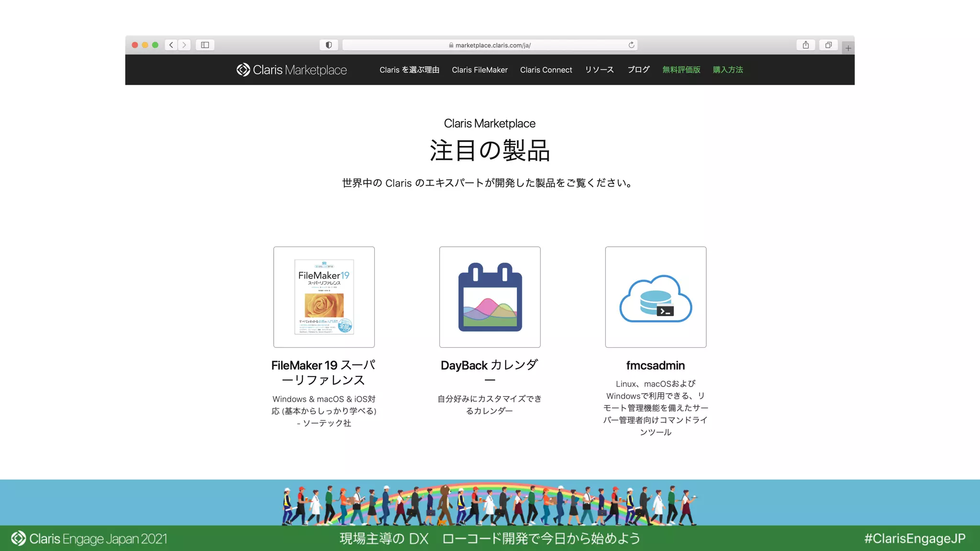Open the Share button in Safari toolbar
Image resolution: width=980 pixels, height=551 pixels.
click(x=806, y=45)
